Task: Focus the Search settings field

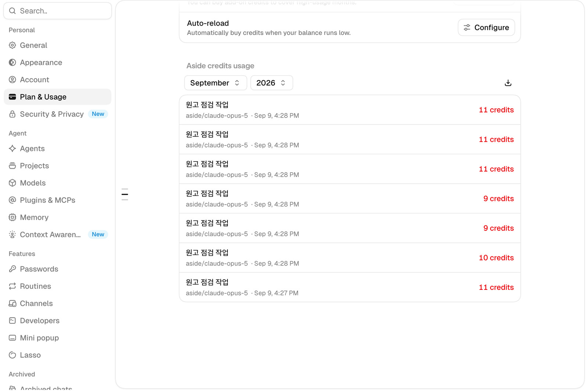Action: (x=57, y=11)
